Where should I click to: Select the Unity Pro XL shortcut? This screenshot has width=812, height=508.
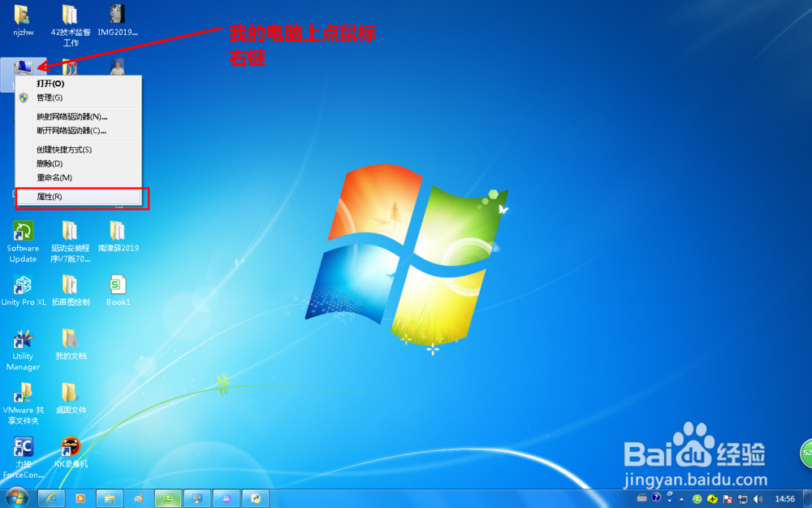click(x=24, y=290)
